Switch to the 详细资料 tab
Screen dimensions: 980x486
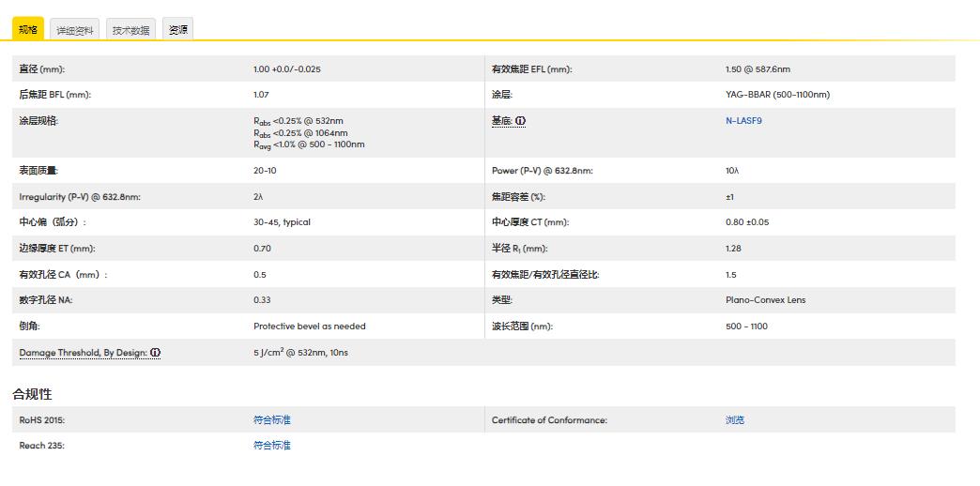75,30
